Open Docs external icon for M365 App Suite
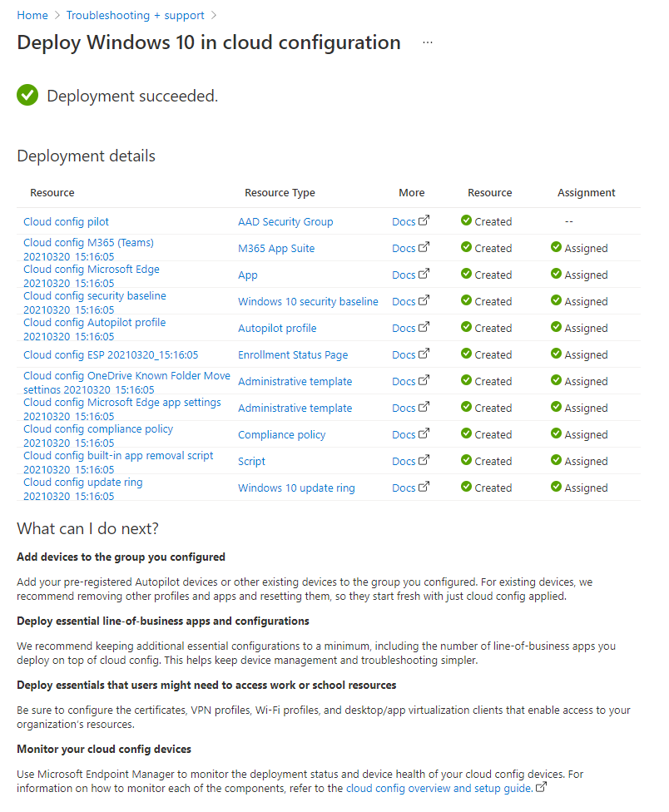The height and width of the screenshot is (812, 669). click(424, 247)
